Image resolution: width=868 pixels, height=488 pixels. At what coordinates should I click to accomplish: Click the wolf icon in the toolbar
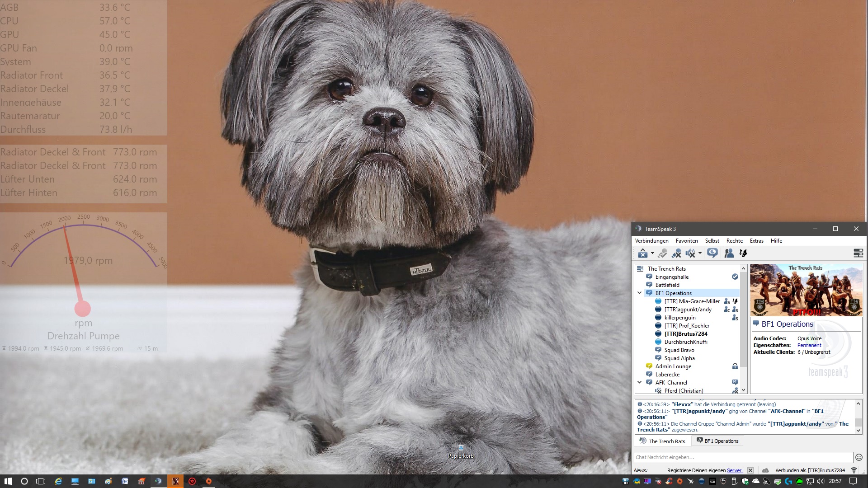(x=743, y=253)
